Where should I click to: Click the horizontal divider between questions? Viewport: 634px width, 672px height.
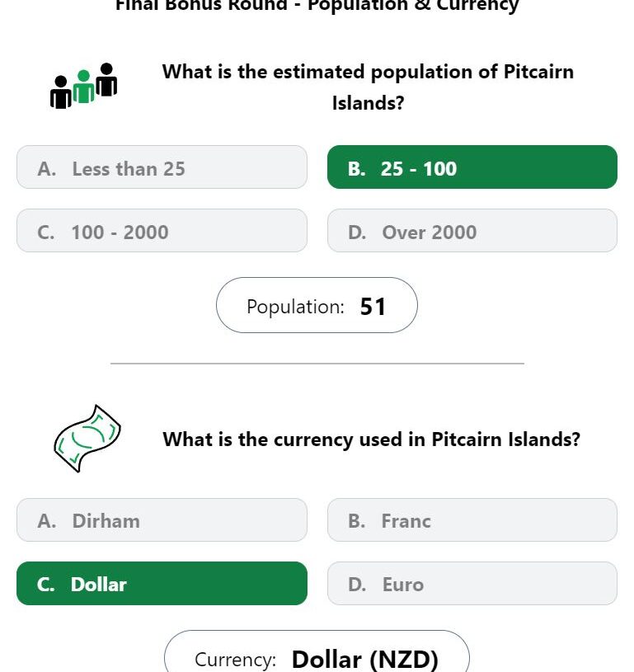[x=317, y=364]
